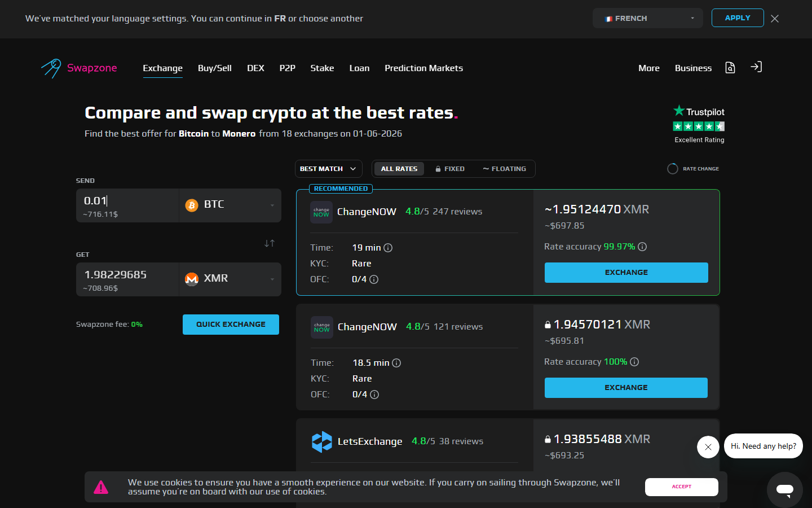
Task: Click the LetsExchange logo
Action: coord(322,441)
